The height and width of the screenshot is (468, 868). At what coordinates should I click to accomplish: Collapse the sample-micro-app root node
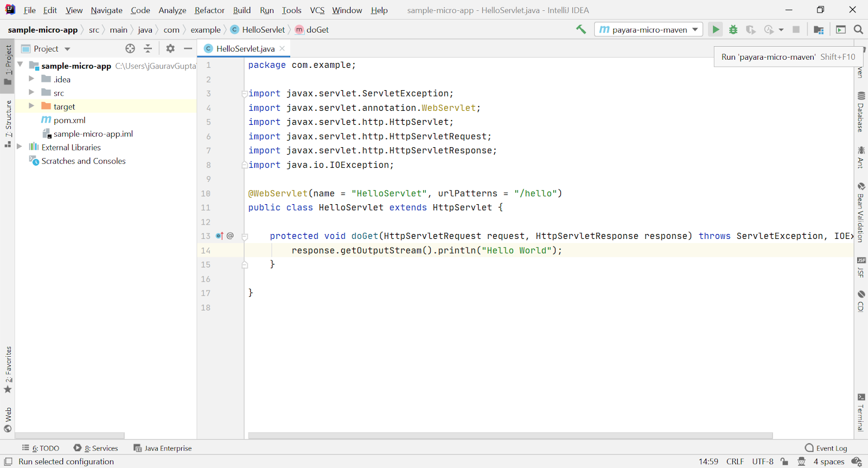click(20, 65)
